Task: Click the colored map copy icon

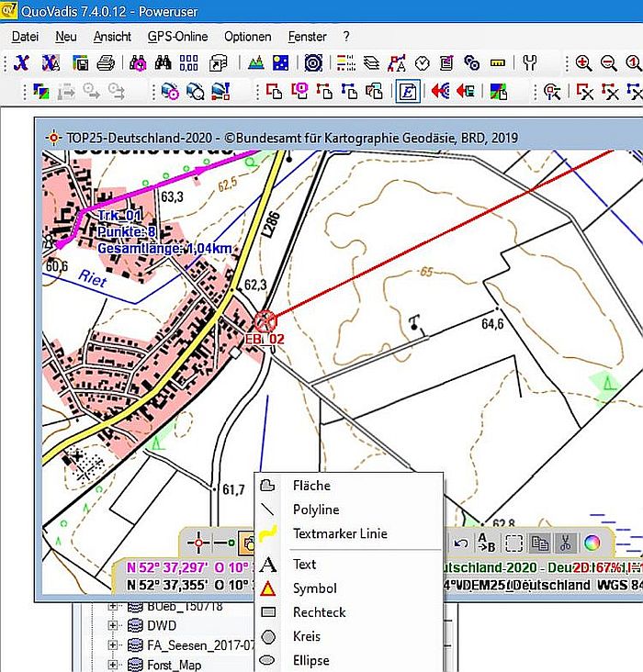Action: (x=499, y=91)
